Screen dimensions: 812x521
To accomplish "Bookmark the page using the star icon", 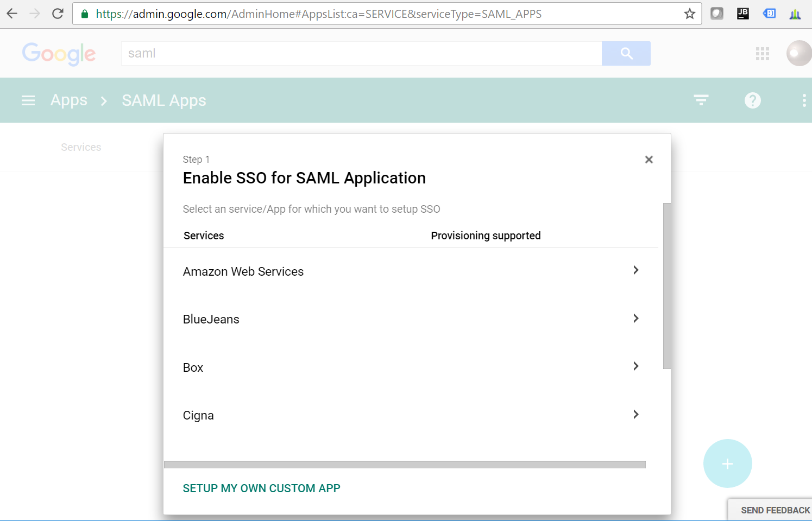I will [689, 13].
